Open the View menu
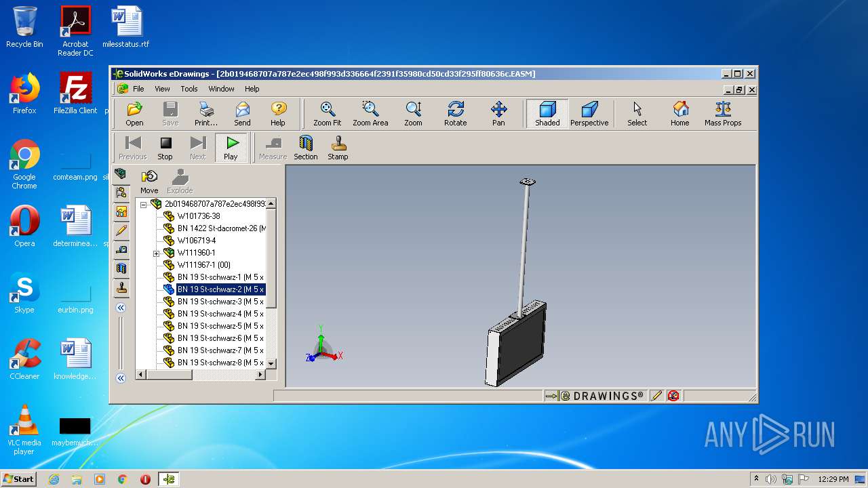868x488 pixels. [162, 89]
